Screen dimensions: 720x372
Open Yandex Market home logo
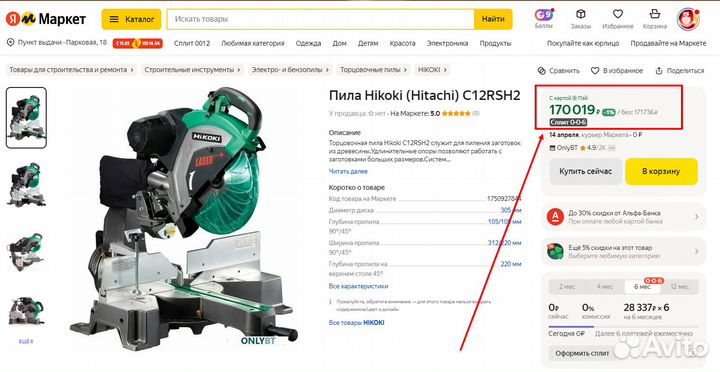coord(45,19)
